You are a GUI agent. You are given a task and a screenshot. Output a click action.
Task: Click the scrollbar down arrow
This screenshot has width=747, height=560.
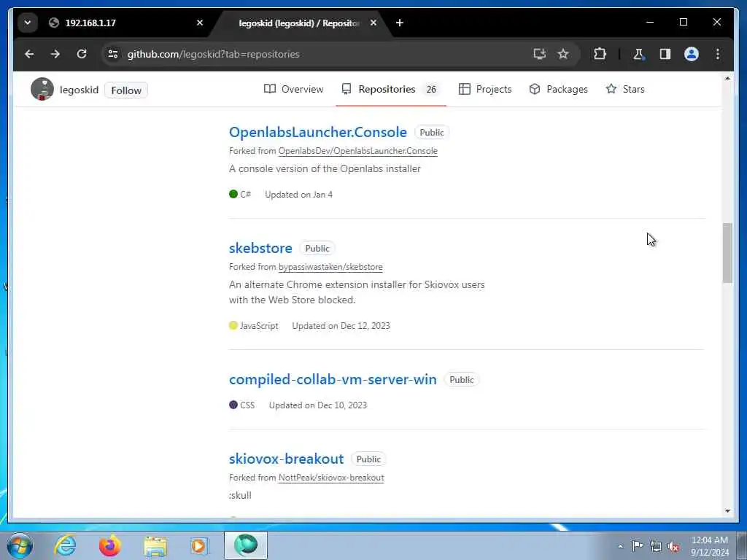click(x=727, y=511)
